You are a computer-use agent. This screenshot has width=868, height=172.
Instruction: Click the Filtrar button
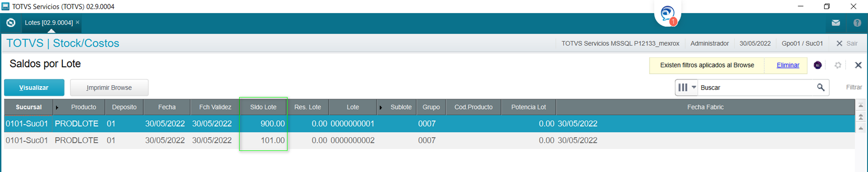coord(854,88)
